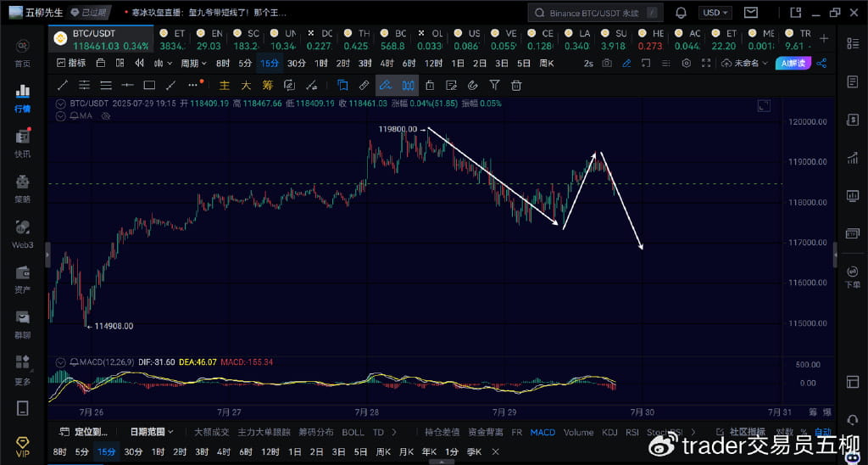This screenshot has height=465, width=868.
Task: Select the BTC/USDT ticker tab
Action: point(101,39)
